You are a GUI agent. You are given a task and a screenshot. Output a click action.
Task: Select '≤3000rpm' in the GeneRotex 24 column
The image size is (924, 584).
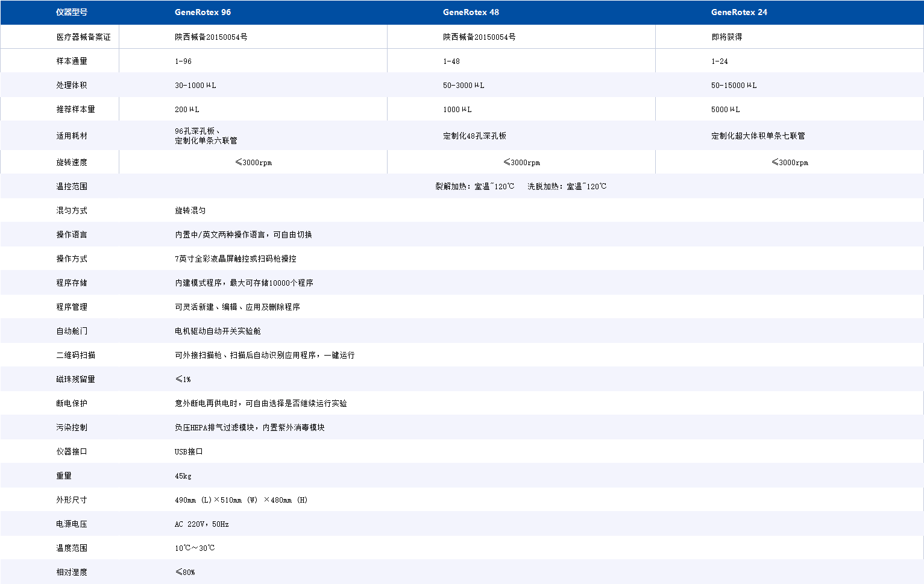[790, 162]
